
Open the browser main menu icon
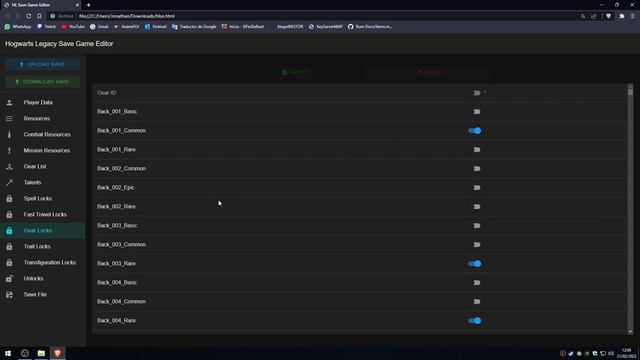click(633, 16)
